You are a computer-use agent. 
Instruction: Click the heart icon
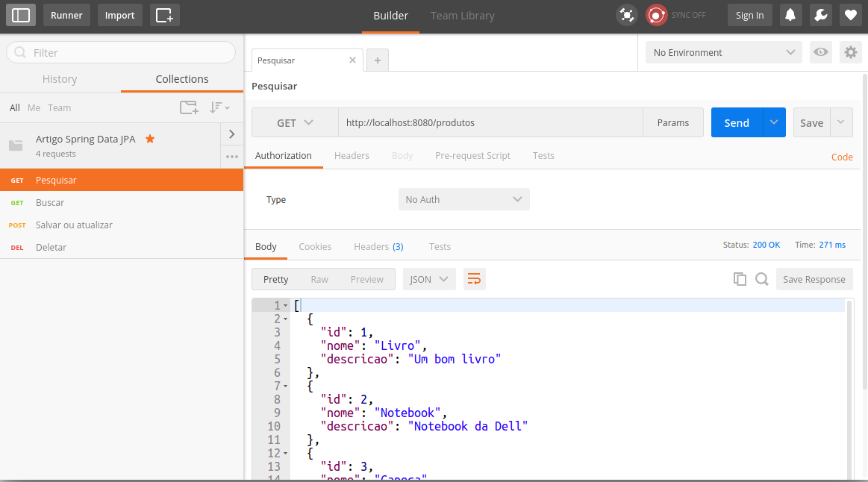pyautogui.click(x=850, y=15)
